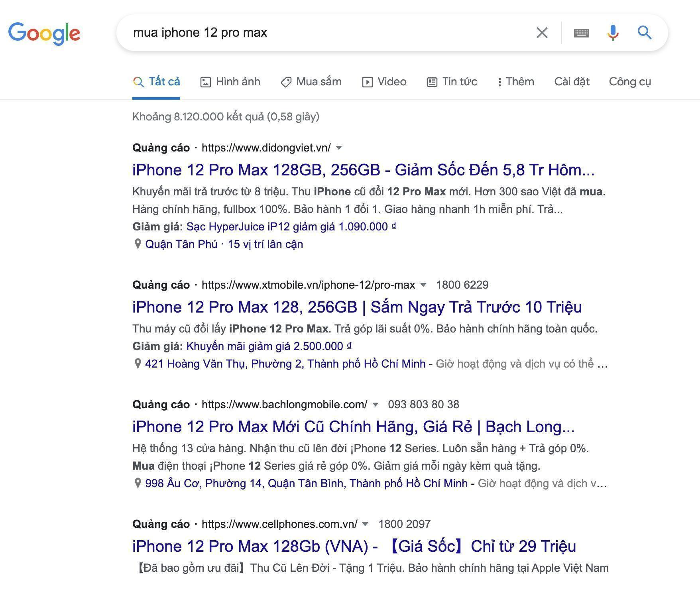This screenshot has width=700, height=598.
Task: Open the didongviet iPhone 12 Pro Max 128GB, 256GB ad
Action: click(363, 170)
